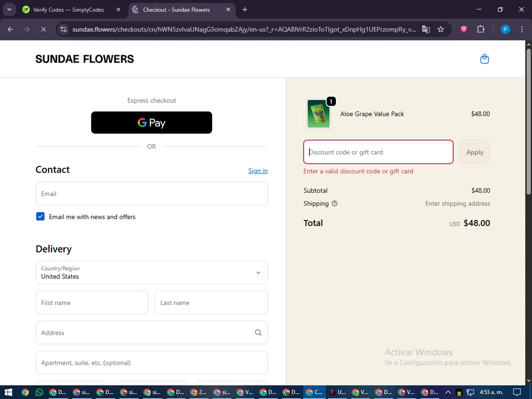Select the Last name field
The image size is (532, 399).
[x=211, y=303]
